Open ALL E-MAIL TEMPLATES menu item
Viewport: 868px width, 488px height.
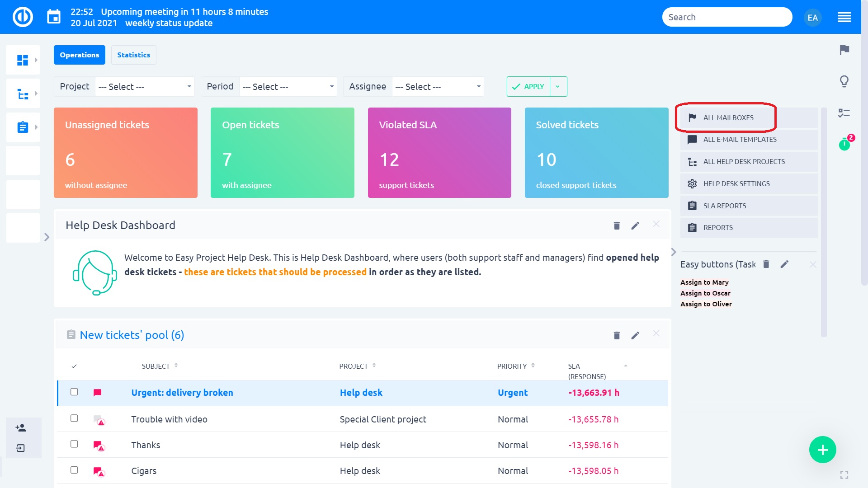740,140
